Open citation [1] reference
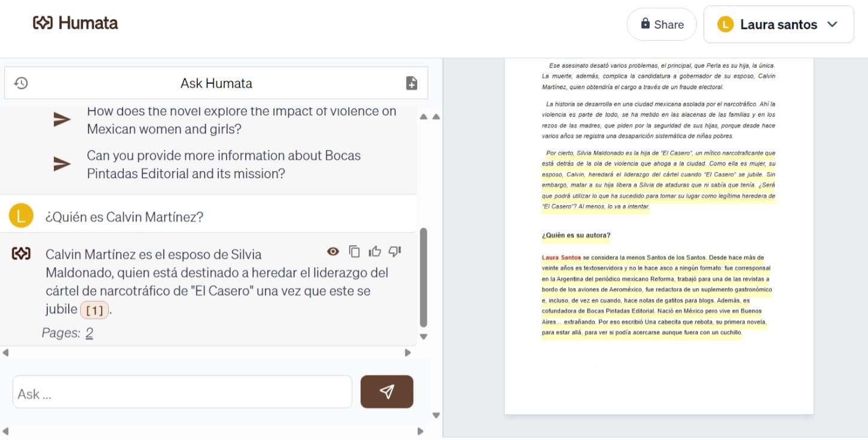 pos(95,310)
